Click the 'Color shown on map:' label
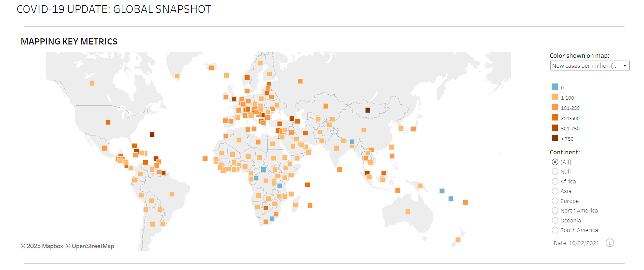This screenshot has height=270, width=644. (x=579, y=56)
